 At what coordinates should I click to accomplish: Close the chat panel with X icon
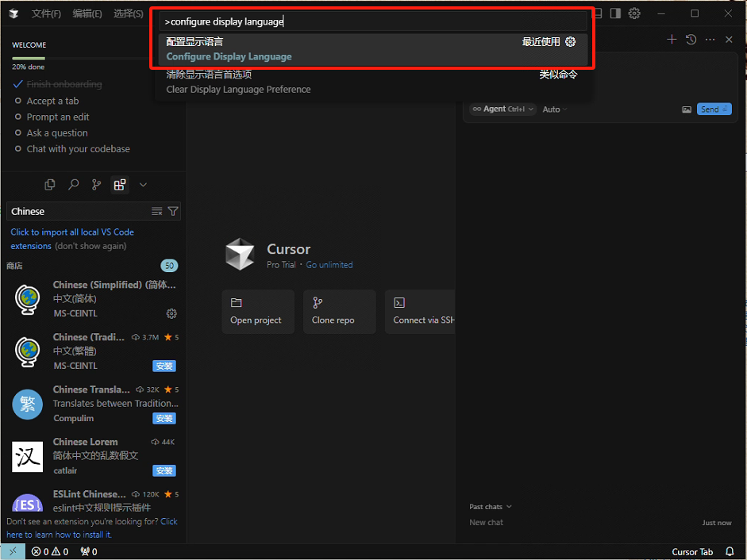click(x=729, y=40)
